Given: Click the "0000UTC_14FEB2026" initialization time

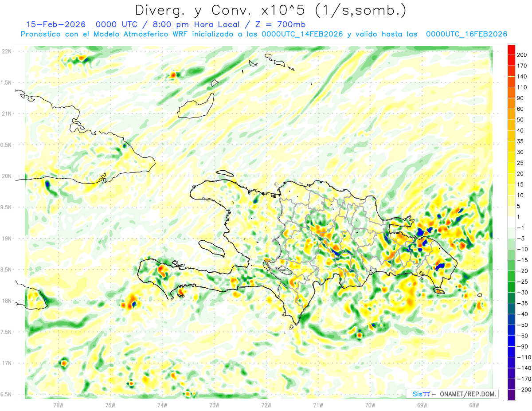Looking at the screenshot, I should pyautogui.click(x=302, y=34).
